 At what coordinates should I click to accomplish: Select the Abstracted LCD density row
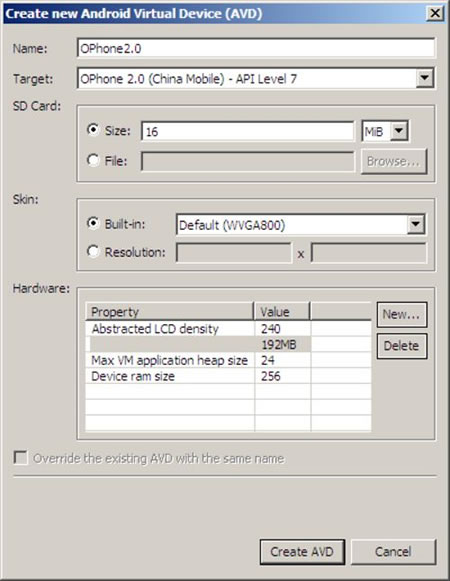click(228, 329)
